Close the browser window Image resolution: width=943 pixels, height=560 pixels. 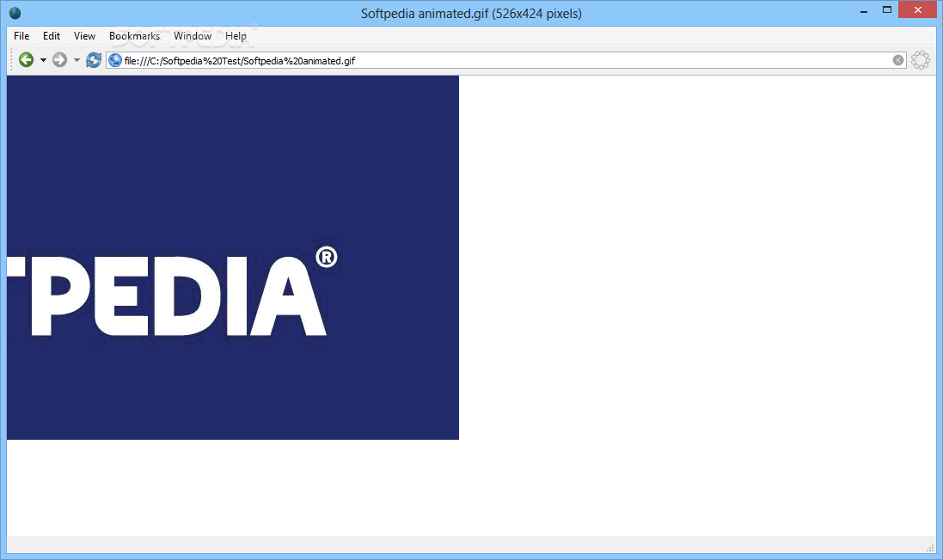pyautogui.click(x=918, y=9)
